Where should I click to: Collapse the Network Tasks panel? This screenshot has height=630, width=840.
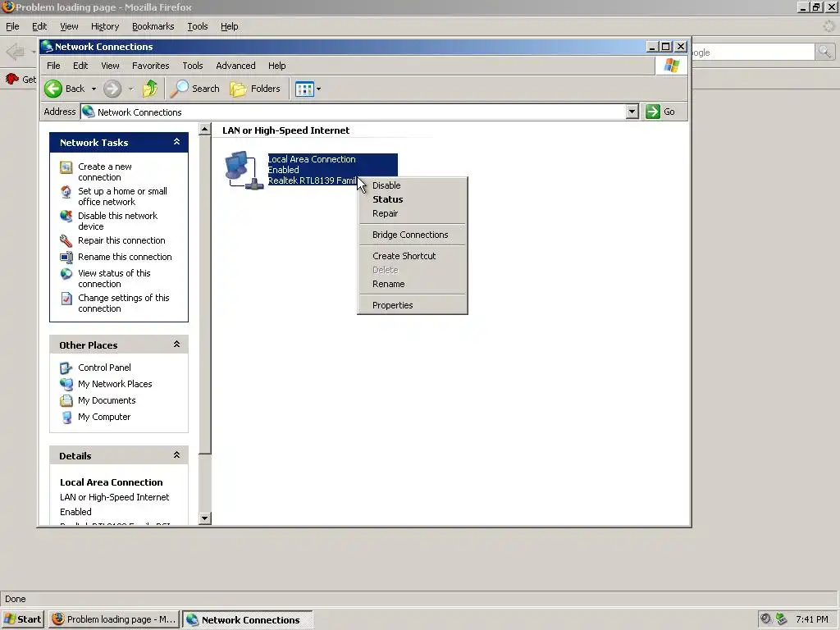(x=177, y=142)
